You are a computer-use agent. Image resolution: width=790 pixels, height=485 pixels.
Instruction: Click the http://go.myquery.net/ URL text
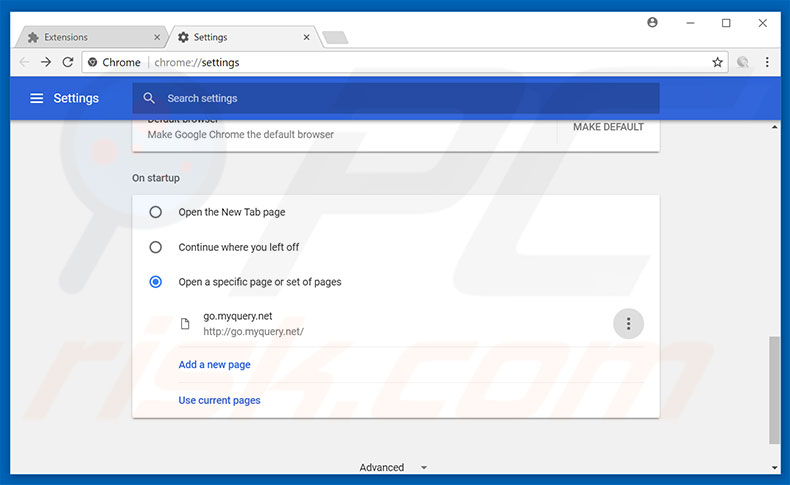[x=253, y=331]
